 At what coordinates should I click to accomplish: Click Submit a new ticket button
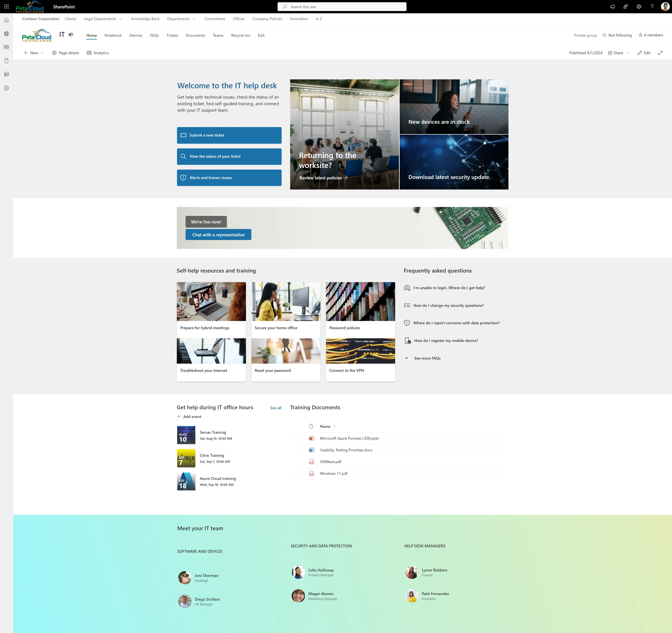click(x=229, y=135)
